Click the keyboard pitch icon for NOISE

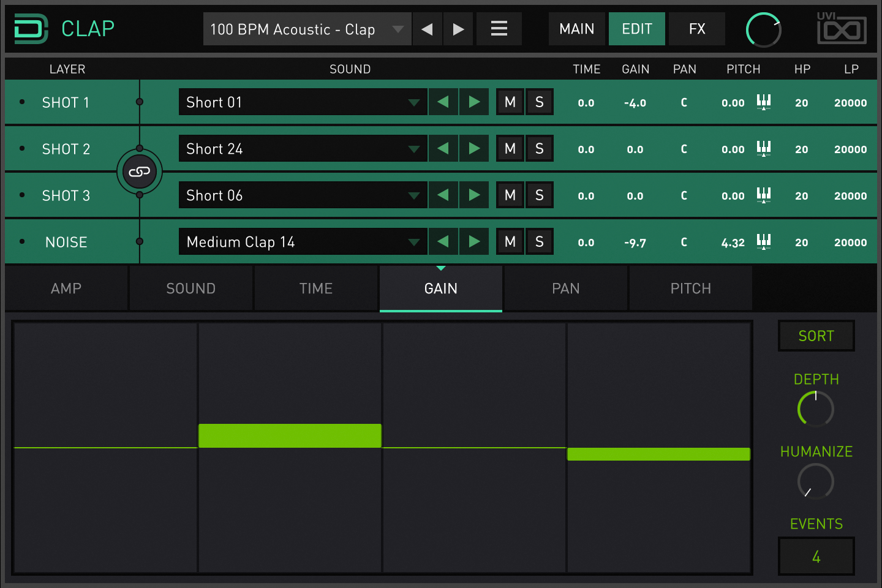763,242
